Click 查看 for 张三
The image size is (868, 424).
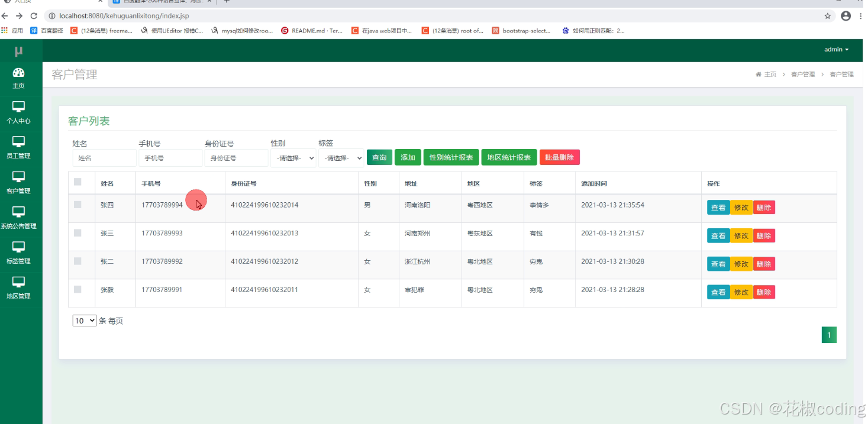coord(718,236)
